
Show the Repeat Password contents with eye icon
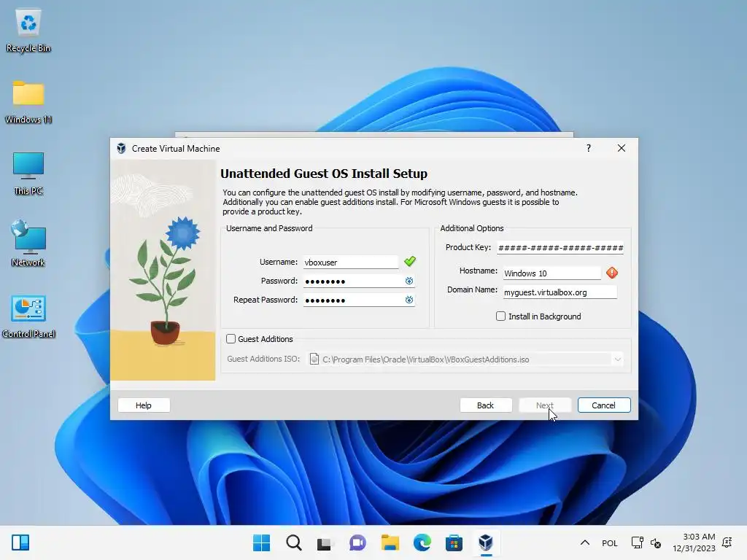(x=409, y=300)
